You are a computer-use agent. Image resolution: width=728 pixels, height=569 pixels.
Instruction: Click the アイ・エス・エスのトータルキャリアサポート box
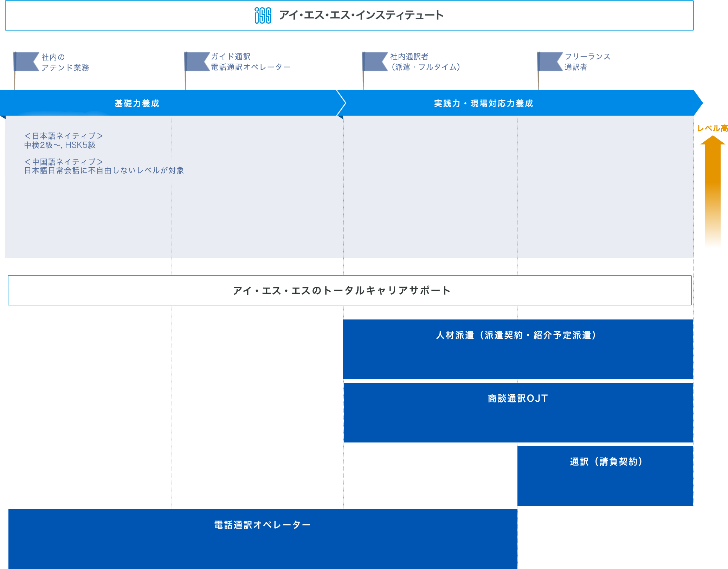click(349, 290)
